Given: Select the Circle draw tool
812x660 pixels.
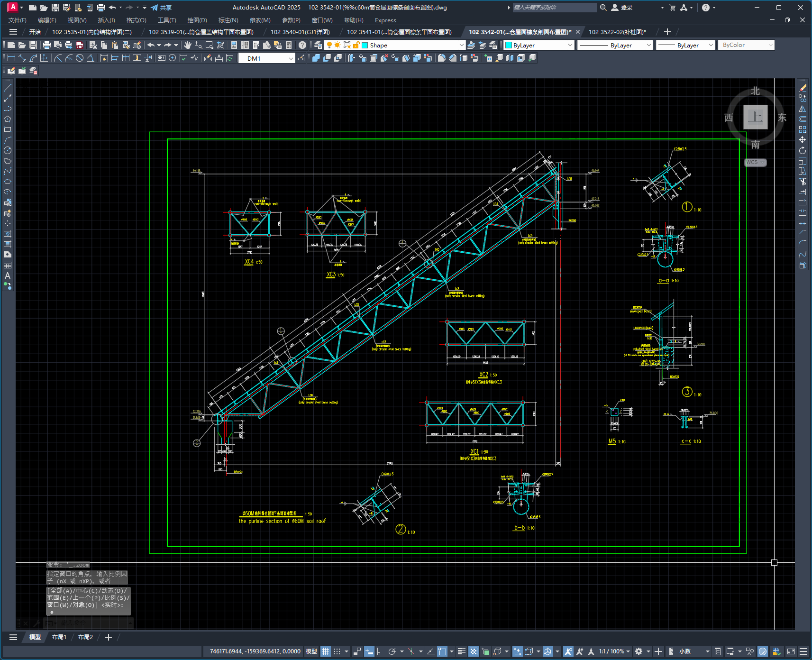Looking at the screenshot, I should pyautogui.click(x=8, y=150).
